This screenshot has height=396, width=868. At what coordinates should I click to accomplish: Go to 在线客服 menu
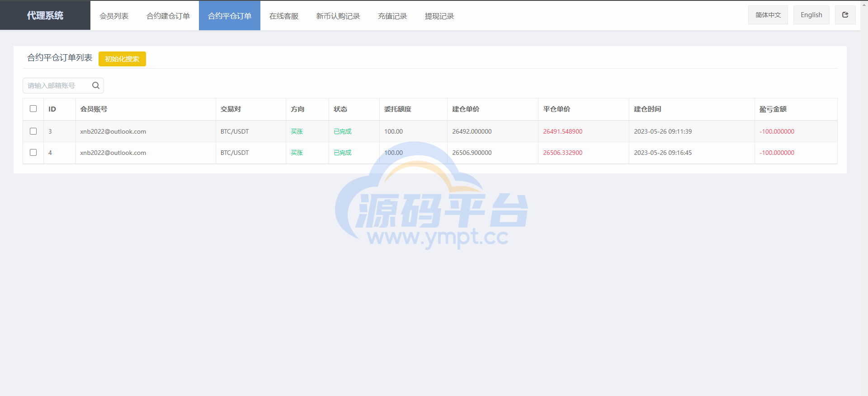point(284,16)
